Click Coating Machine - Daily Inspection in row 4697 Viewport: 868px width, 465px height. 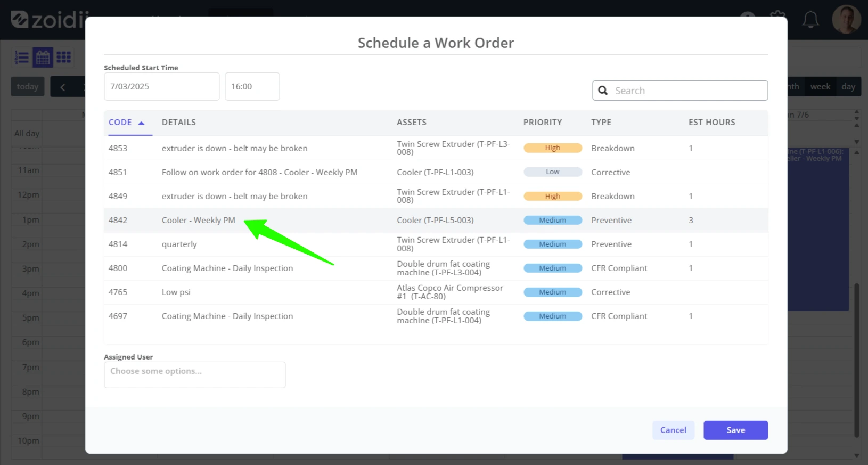point(227,316)
